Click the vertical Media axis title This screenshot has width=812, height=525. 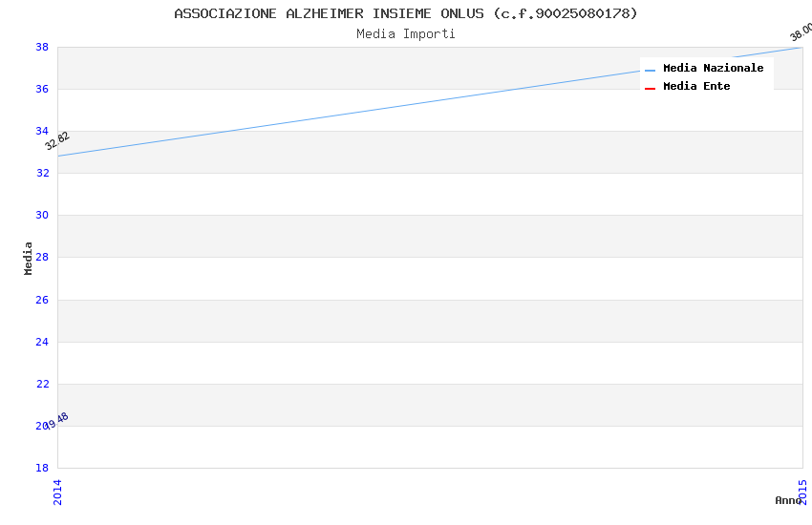(x=28, y=258)
